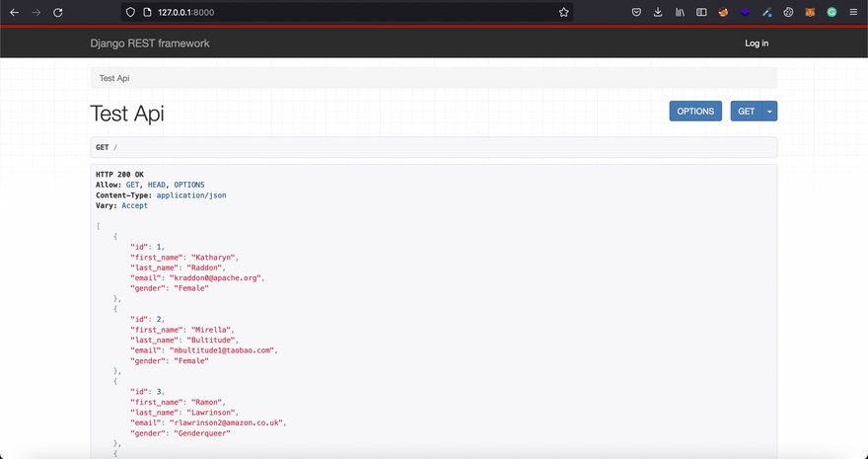Open the Firefox hamburger menu
This screenshot has width=868, height=459.
[x=853, y=12]
